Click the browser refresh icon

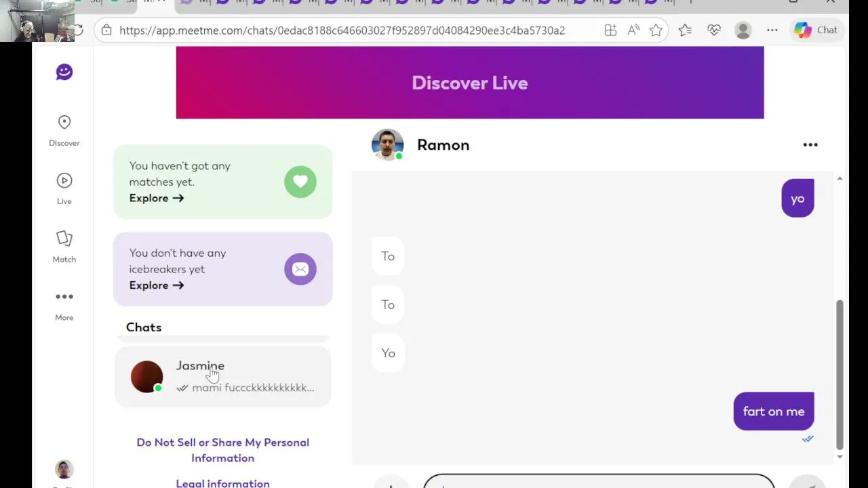tap(79, 30)
